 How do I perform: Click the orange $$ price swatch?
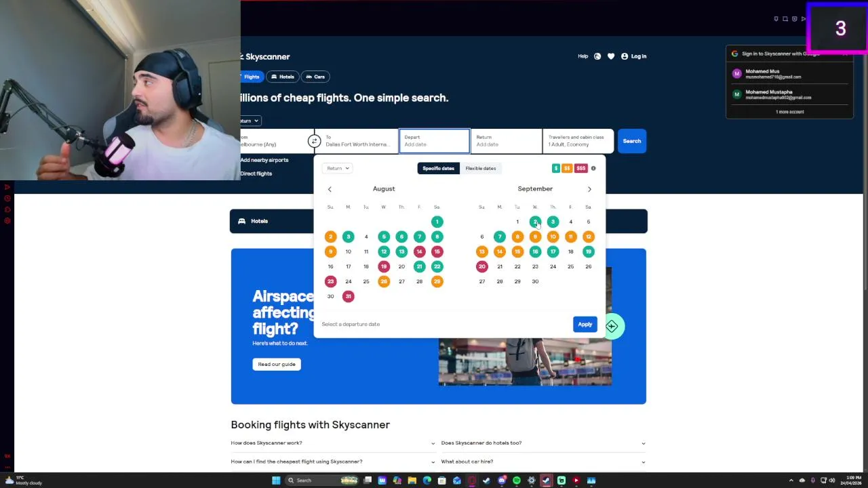[x=567, y=168]
